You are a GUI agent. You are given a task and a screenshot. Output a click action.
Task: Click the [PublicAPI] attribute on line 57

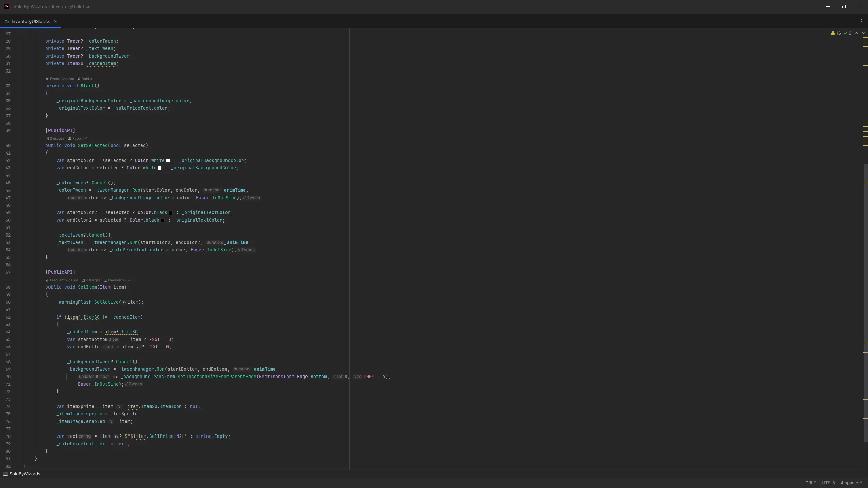[60, 272]
